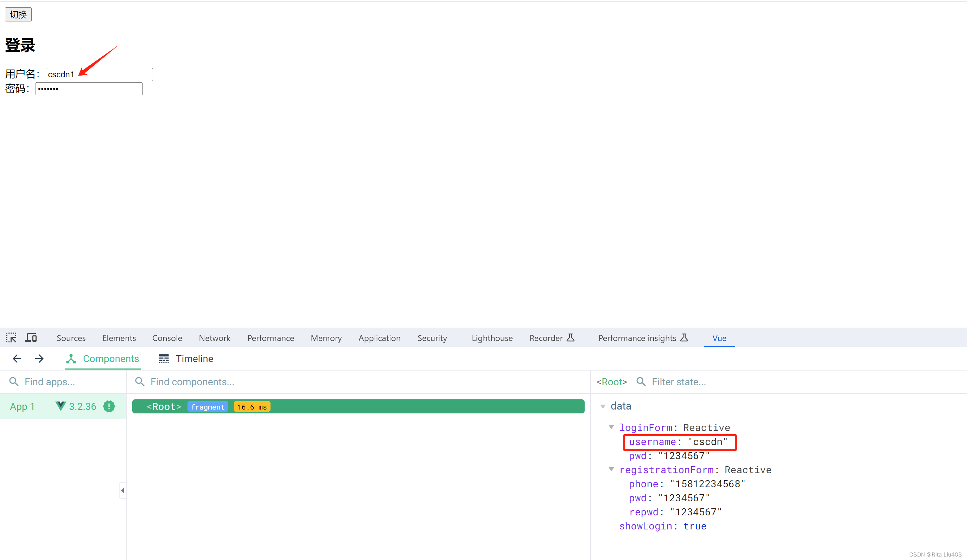Image resolution: width=967 pixels, height=560 pixels.
Task: Click the inspect element selector icon
Action: [x=11, y=338]
